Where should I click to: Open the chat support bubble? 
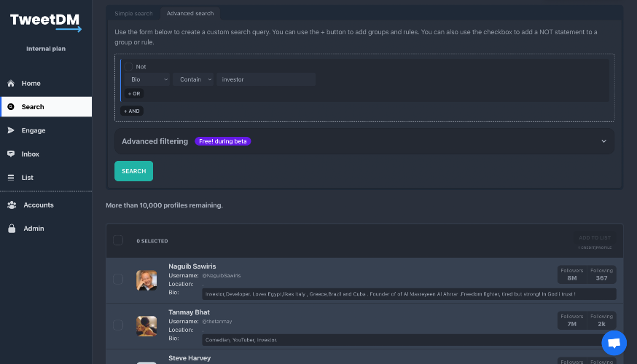coord(614,343)
